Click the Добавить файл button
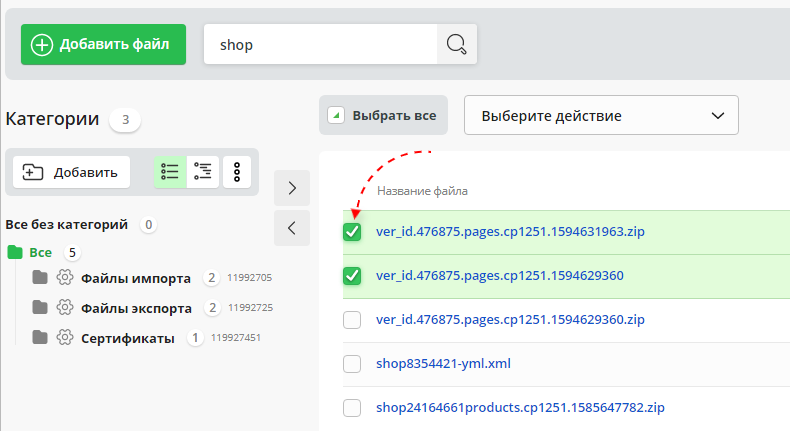The width and height of the screenshot is (790, 431). [103, 45]
